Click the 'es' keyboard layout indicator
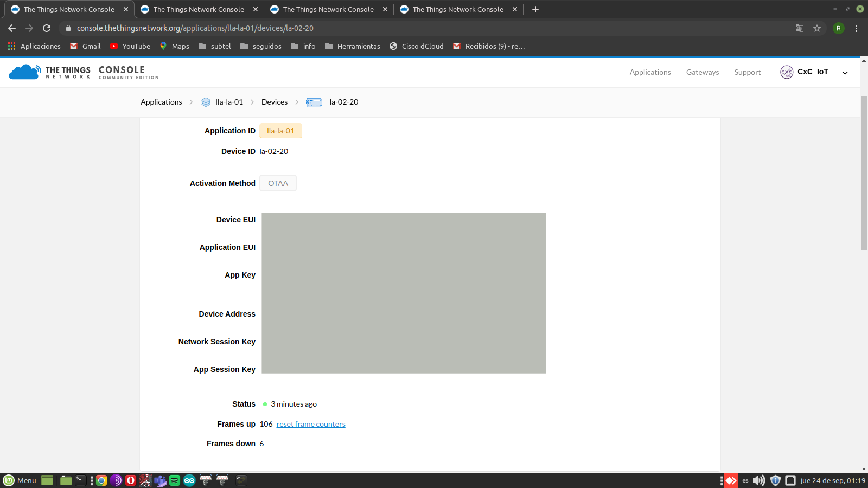 745,480
